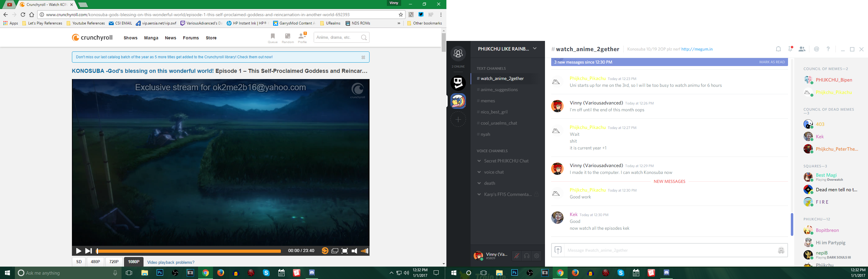Image resolution: width=868 pixels, height=279 pixels.
Task: Open the CSI EMAIL bookmark
Action: click(x=121, y=23)
